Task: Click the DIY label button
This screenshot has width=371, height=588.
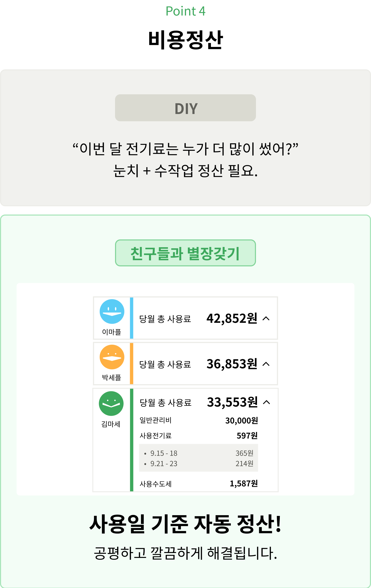Action: tap(186, 108)
